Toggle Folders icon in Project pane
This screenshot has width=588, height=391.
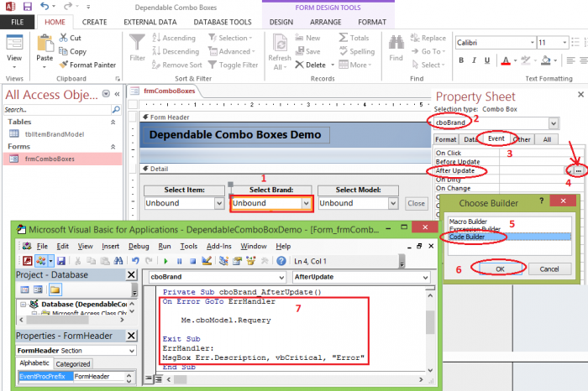pyautogui.click(x=55, y=289)
